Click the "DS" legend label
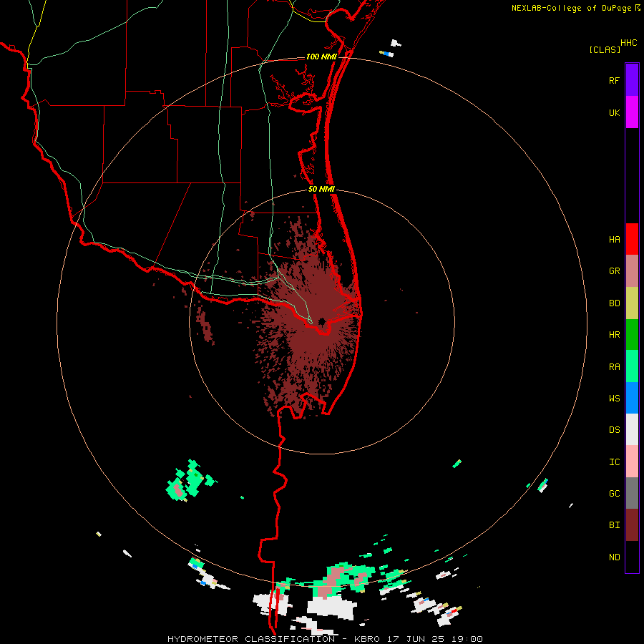The height and width of the screenshot is (644, 644). [x=614, y=430]
